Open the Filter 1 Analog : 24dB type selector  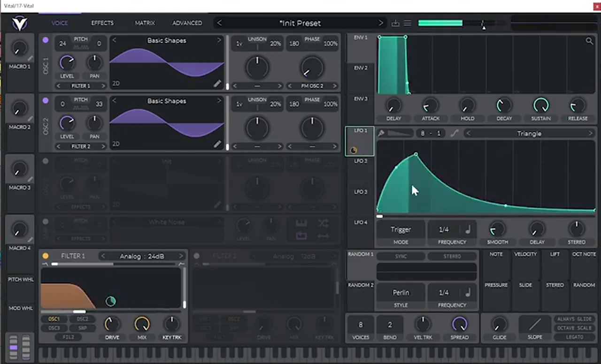click(142, 256)
